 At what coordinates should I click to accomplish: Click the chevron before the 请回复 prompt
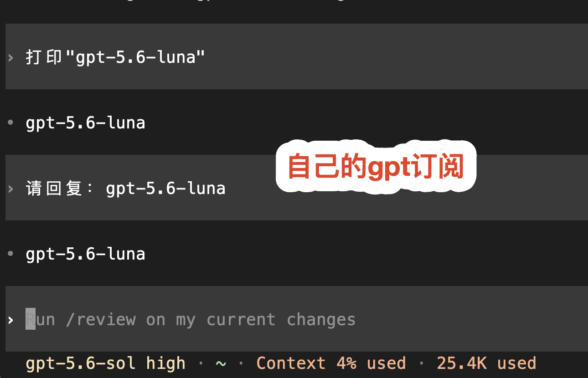tap(10, 189)
